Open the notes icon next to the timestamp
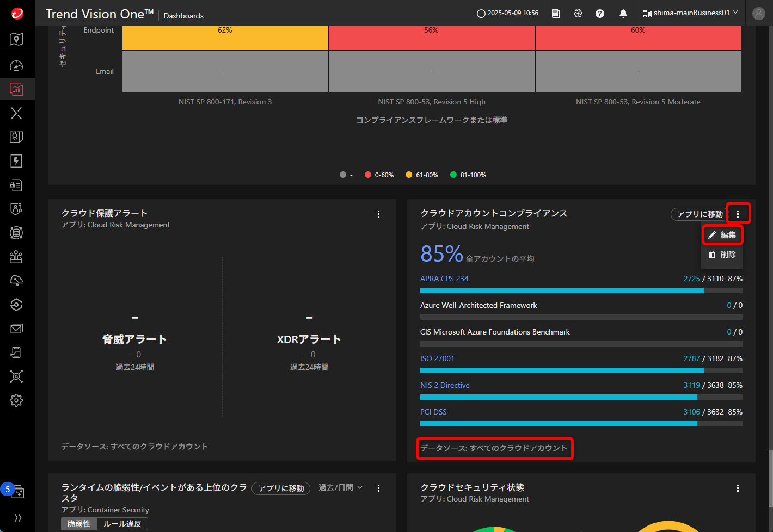Viewport: 773px width, 532px height. [556, 14]
